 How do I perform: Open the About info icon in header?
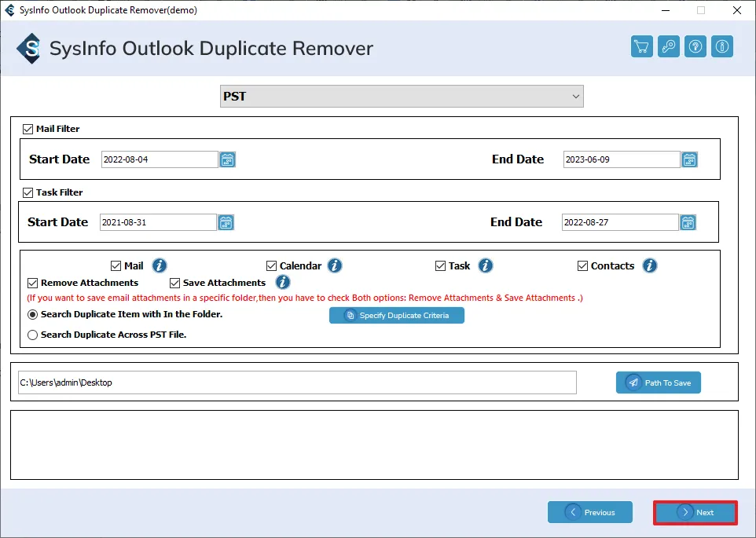pyautogui.click(x=722, y=46)
